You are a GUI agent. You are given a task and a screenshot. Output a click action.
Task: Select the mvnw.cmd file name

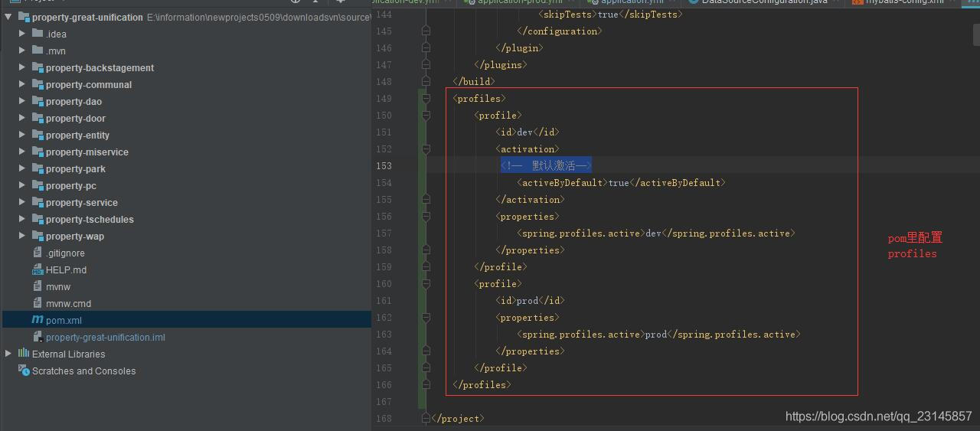68,304
